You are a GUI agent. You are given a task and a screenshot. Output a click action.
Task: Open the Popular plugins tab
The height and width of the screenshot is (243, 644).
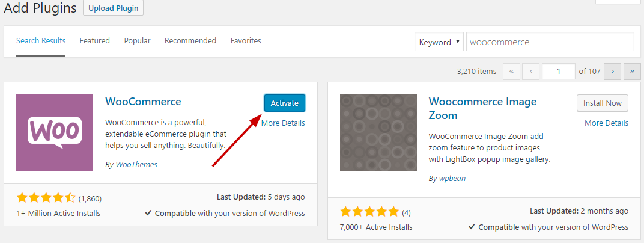click(137, 41)
